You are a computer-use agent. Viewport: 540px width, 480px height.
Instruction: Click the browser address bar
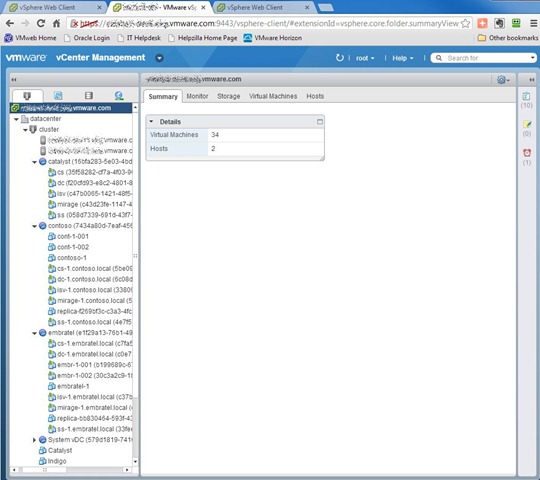pyautogui.click(x=269, y=23)
